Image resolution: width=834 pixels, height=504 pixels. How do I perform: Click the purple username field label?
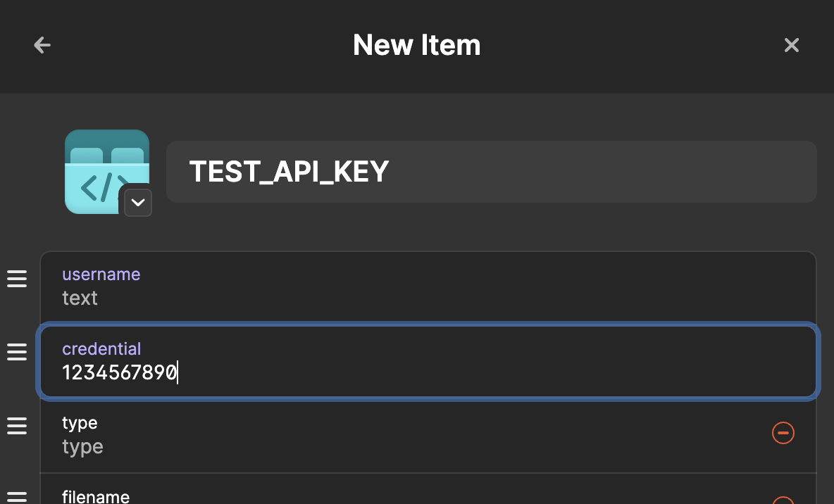pyautogui.click(x=101, y=275)
